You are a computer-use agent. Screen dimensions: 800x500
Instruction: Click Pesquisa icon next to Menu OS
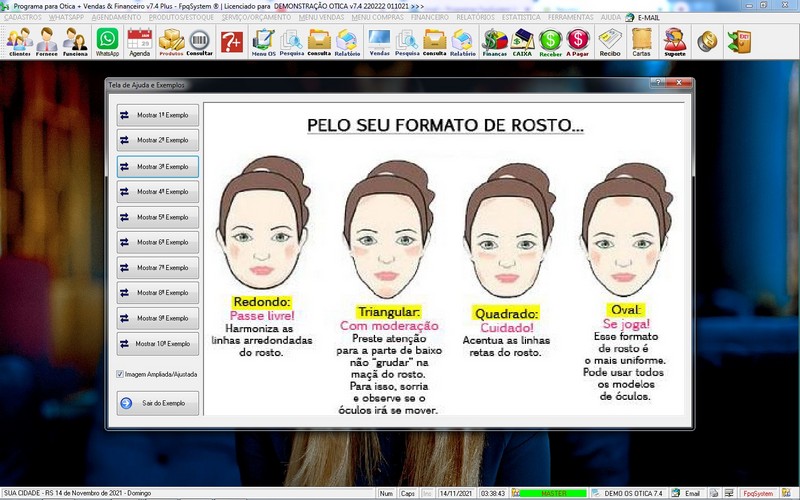[291, 42]
